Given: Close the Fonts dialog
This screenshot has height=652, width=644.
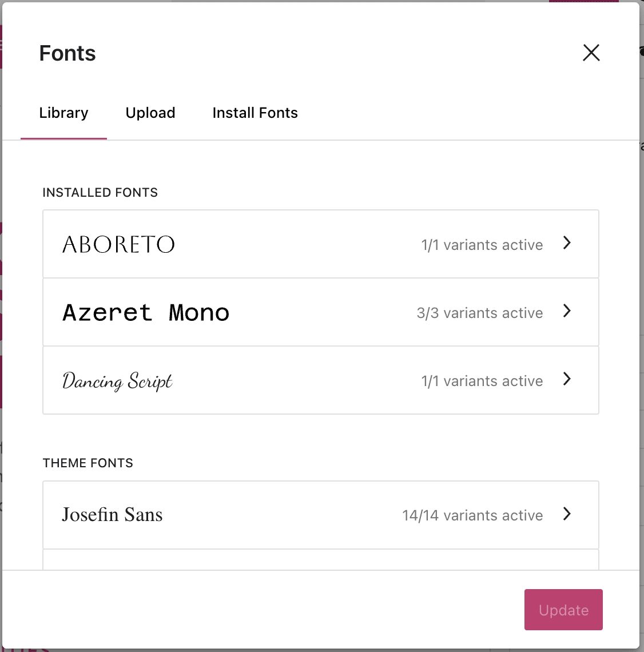Looking at the screenshot, I should tap(591, 53).
